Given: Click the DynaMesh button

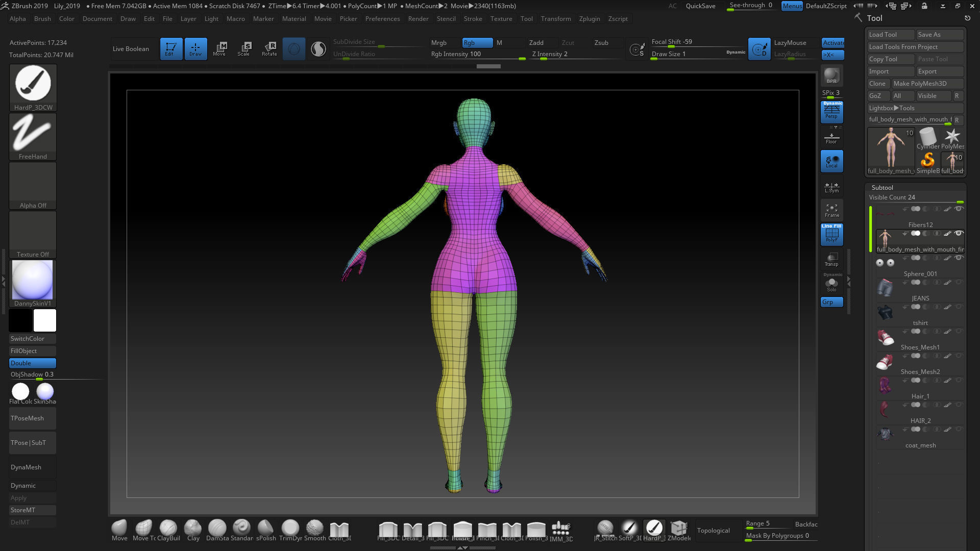Looking at the screenshot, I should tap(33, 467).
